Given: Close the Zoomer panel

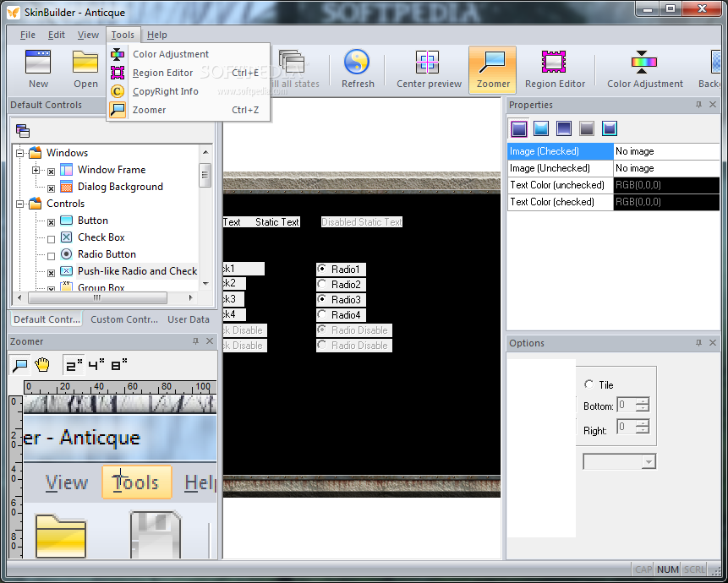Looking at the screenshot, I should (210, 341).
